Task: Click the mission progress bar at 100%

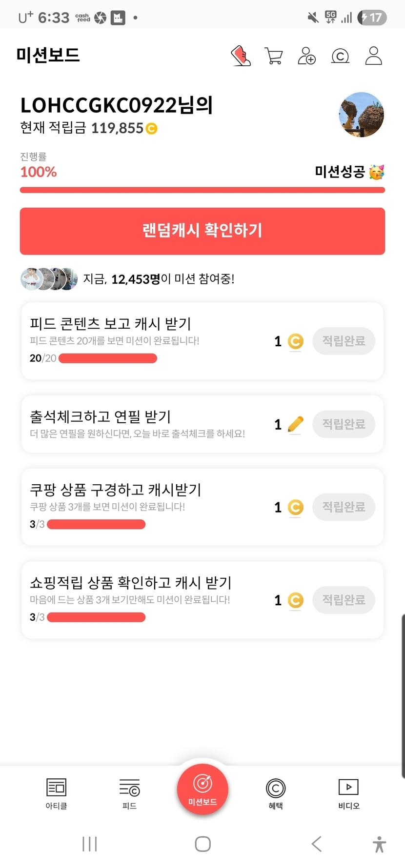Action: (202, 190)
